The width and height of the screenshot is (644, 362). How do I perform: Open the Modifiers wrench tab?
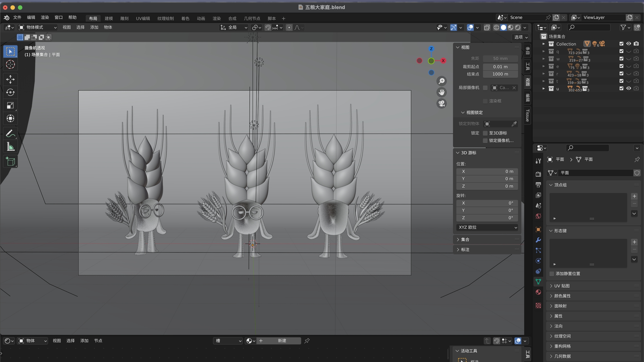538,240
